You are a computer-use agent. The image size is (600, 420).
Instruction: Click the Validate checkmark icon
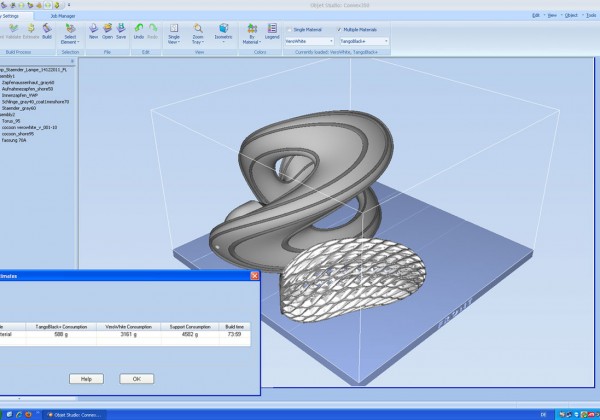point(13,28)
